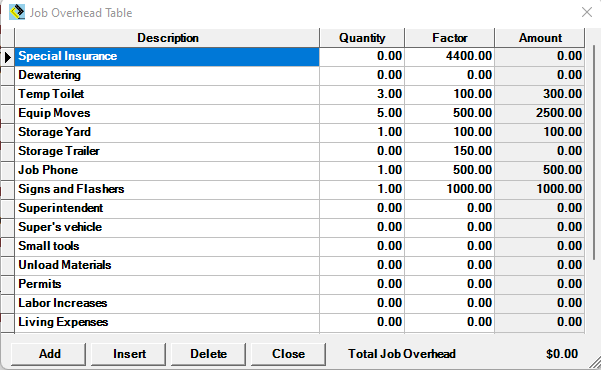Viewport: 601px width, 370px height.
Task: Select the Small tools description cell
Action: click(x=167, y=247)
